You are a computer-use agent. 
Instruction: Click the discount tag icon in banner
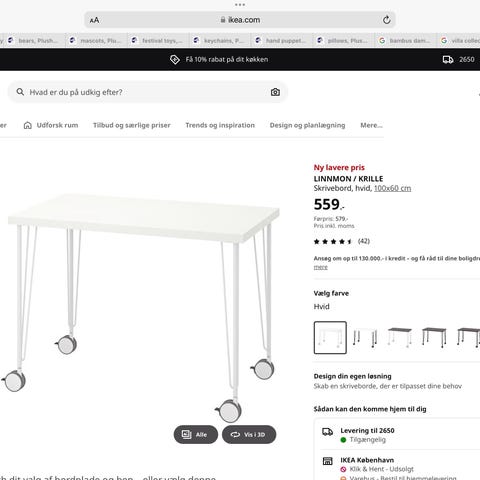coord(175,59)
